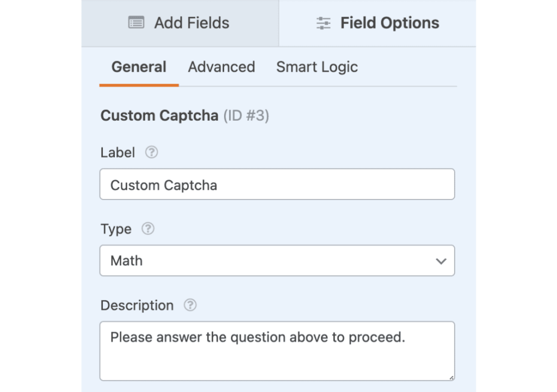Open the Label help tooltip icon
Screen dimensions: 557x392
coord(152,153)
